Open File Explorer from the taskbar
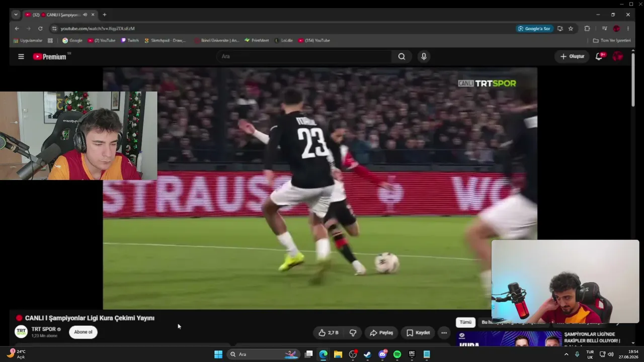Image resolution: width=644 pixels, height=362 pixels. [338, 354]
